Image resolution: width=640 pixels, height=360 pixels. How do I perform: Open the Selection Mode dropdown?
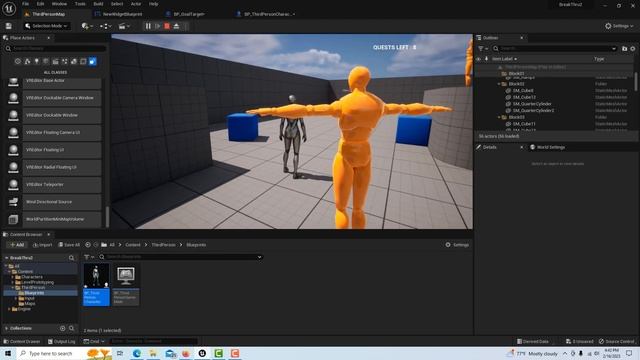coord(46,26)
